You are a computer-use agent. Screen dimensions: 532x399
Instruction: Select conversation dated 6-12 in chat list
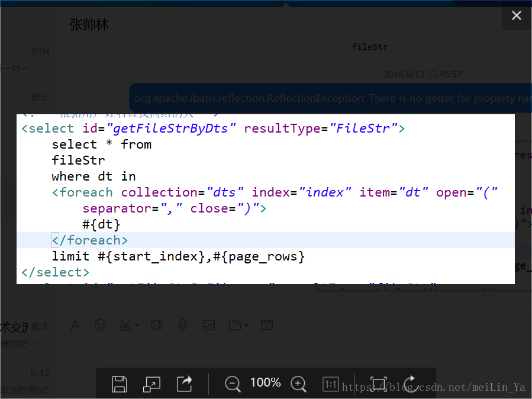(29, 381)
